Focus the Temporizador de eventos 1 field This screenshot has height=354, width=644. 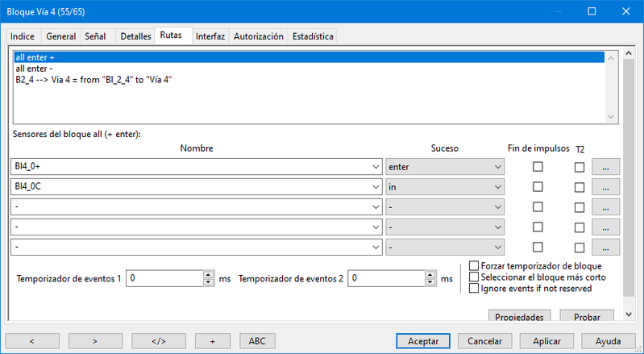[x=164, y=278]
